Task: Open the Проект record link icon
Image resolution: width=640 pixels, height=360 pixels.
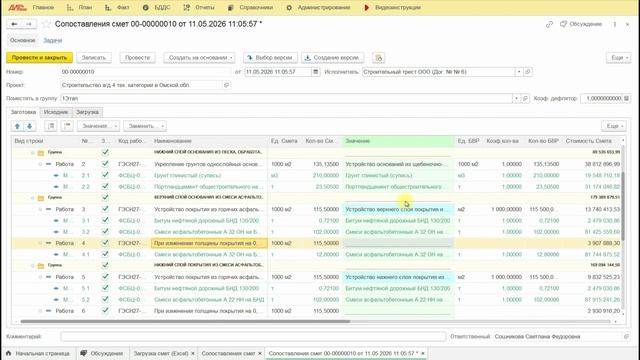Action: (227, 85)
